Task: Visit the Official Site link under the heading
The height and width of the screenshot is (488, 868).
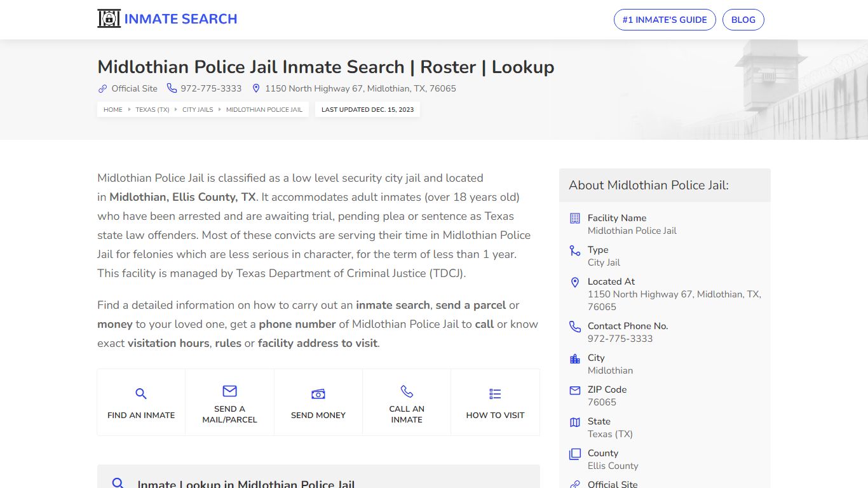Action: (x=134, y=88)
